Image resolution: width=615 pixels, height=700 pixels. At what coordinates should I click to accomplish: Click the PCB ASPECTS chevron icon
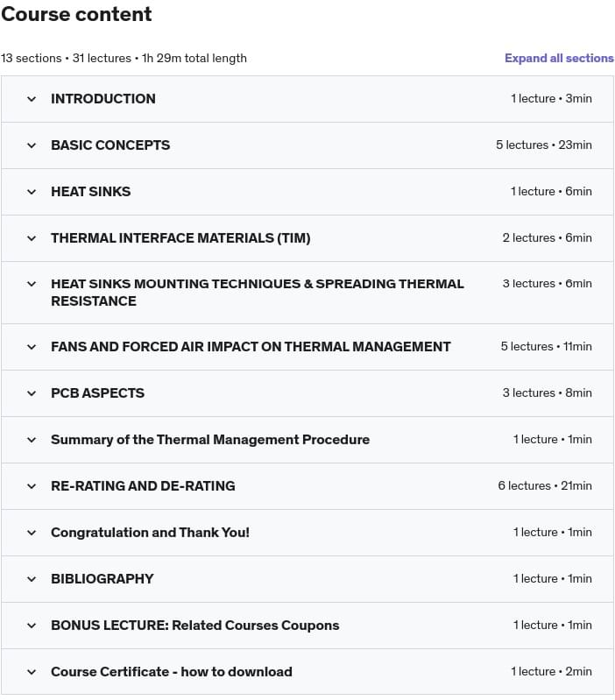32,393
